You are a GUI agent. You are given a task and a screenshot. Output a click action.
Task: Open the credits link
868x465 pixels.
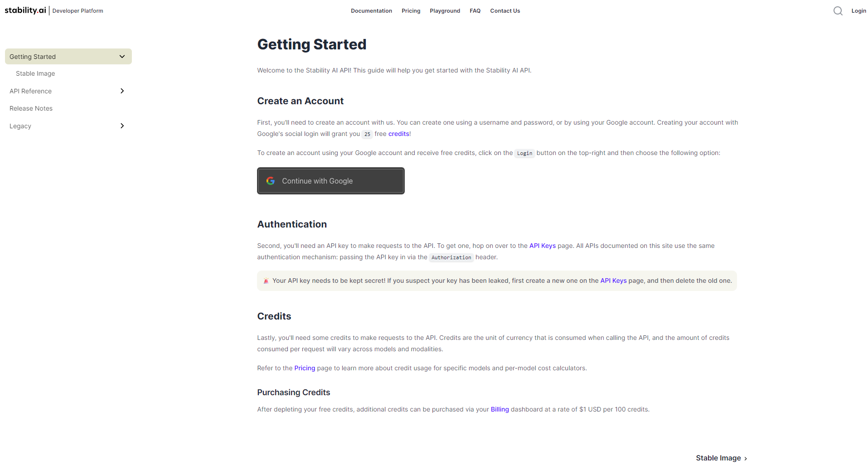pyautogui.click(x=398, y=134)
